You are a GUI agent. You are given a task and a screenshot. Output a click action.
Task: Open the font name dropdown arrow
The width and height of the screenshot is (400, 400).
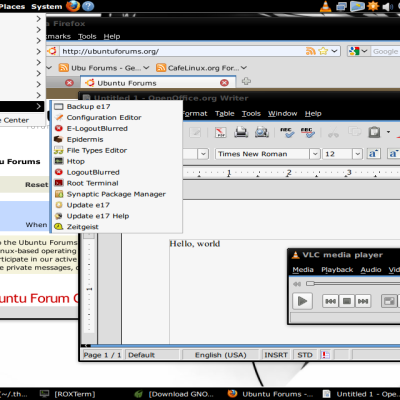[x=315, y=154]
